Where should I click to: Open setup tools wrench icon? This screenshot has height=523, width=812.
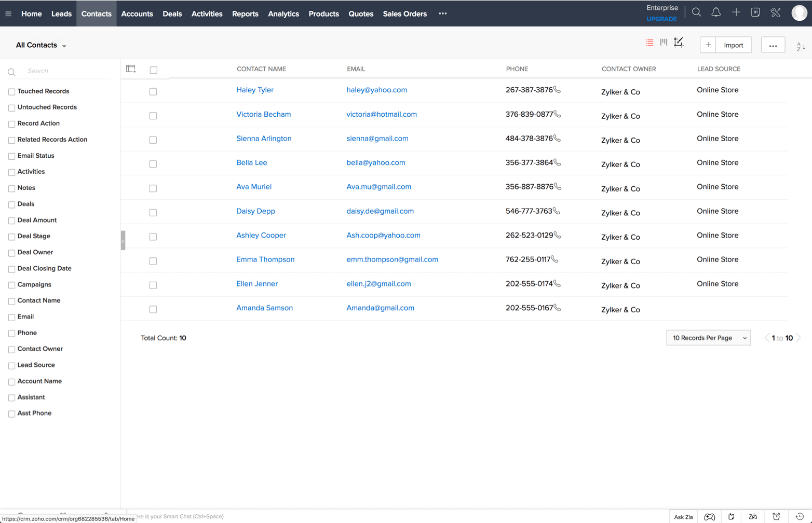[775, 12]
